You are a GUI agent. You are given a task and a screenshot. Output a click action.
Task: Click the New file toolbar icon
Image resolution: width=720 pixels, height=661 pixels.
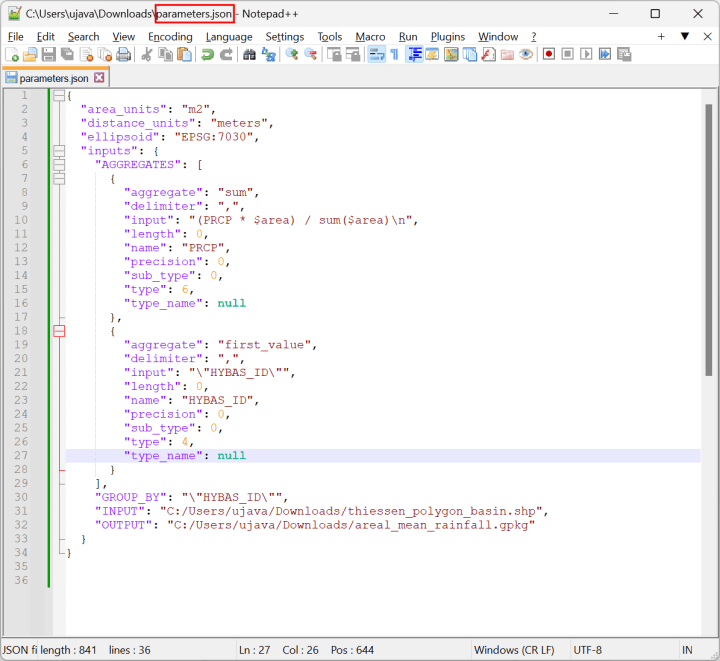12,54
